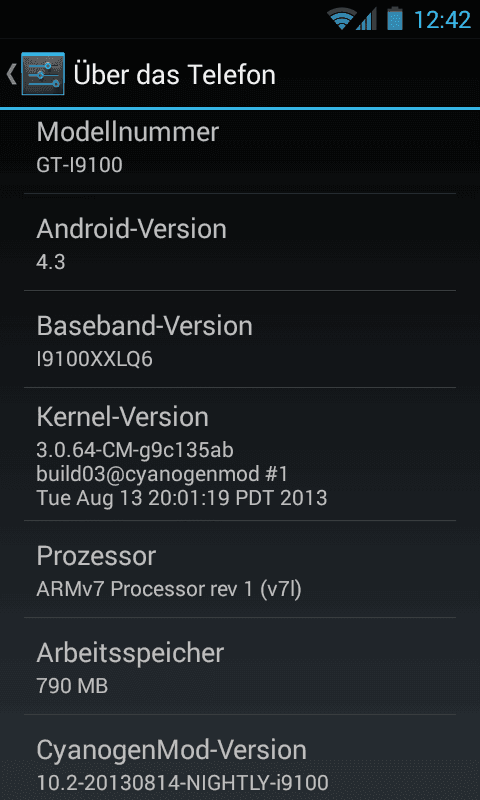Tap the Android-Version entry

(240, 242)
